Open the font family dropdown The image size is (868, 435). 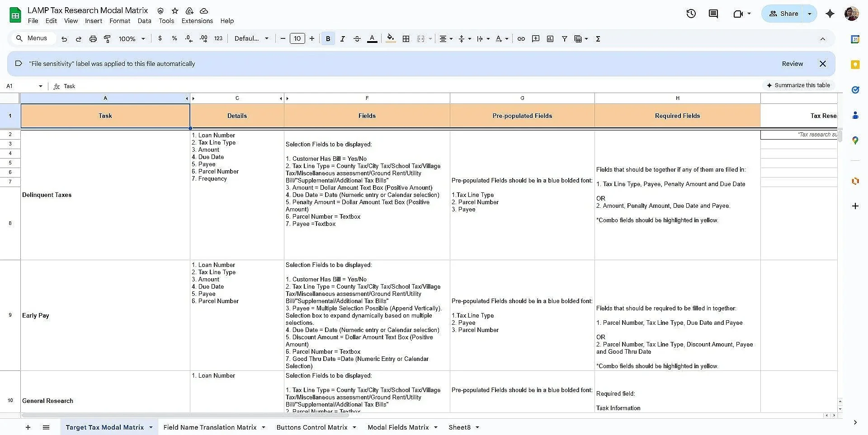pos(251,39)
